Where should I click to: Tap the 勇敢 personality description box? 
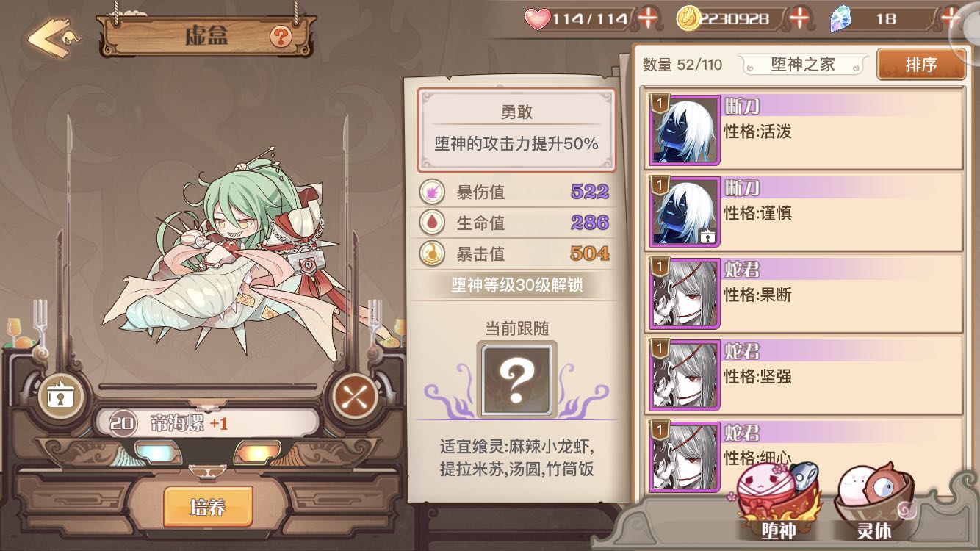coord(516,130)
